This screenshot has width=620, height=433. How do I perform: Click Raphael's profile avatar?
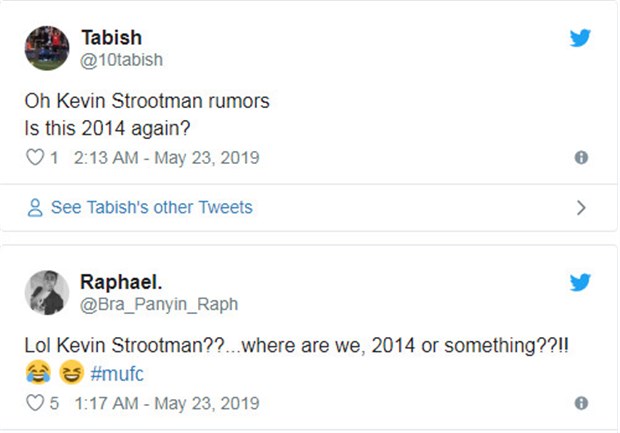pyautogui.click(x=47, y=293)
